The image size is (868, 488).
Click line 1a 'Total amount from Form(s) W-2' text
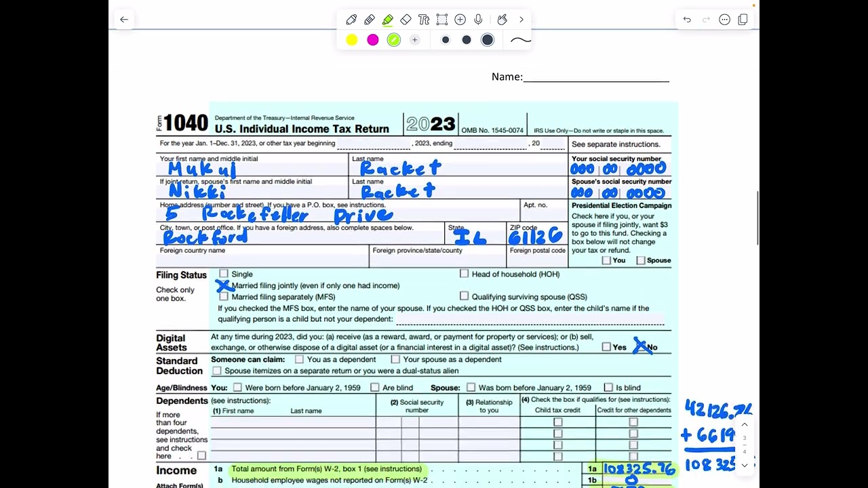[x=326, y=469]
